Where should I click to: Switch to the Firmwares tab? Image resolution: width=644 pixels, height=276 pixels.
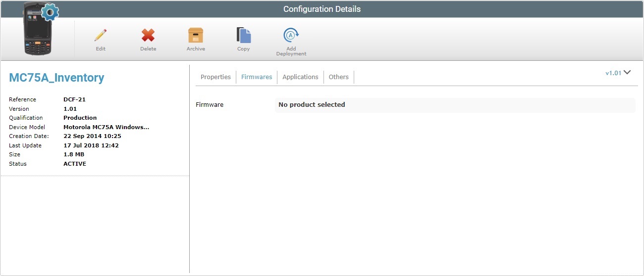[x=257, y=77]
